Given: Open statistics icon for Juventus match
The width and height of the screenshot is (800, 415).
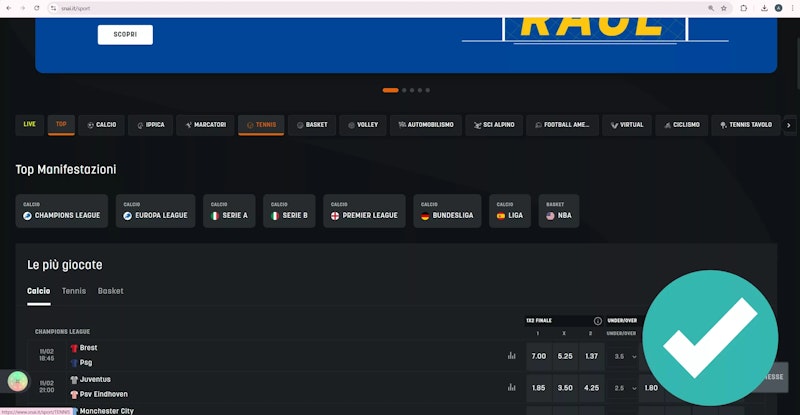Looking at the screenshot, I should [x=511, y=386].
